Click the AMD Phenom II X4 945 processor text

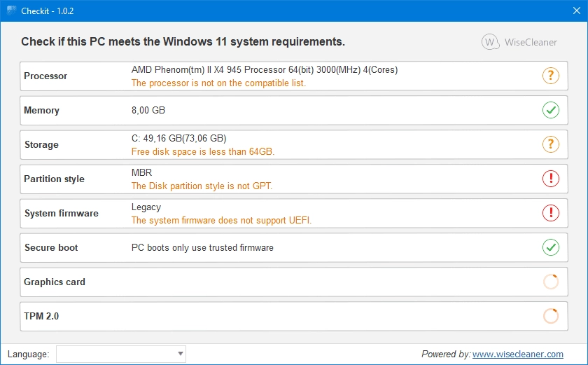[x=265, y=70]
